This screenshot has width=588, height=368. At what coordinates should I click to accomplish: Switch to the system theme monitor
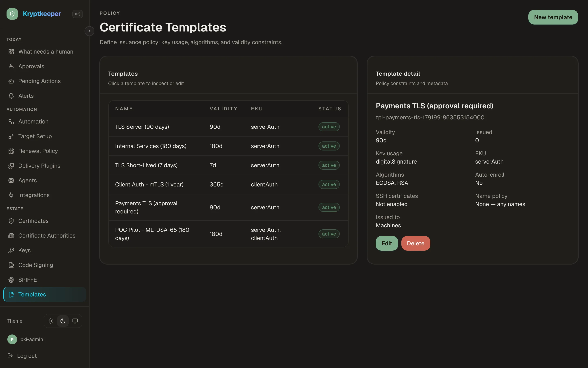click(x=75, y=321)
